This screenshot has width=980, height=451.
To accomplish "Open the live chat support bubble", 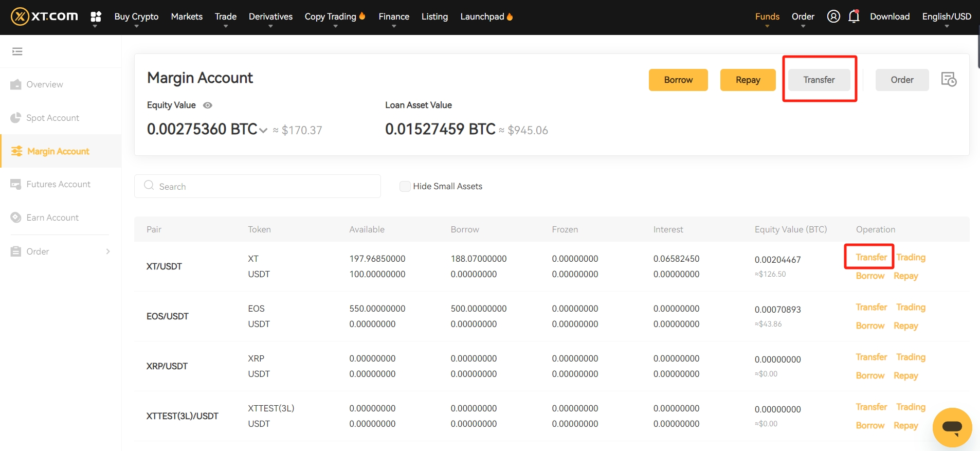I will point(952,427).
